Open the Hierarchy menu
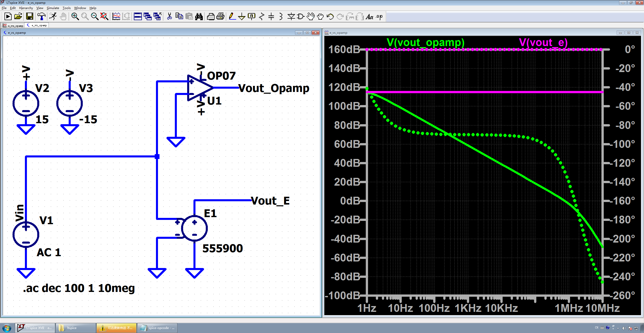The width and height of the screenshot is (644, 333). click(x=26, y=8)
